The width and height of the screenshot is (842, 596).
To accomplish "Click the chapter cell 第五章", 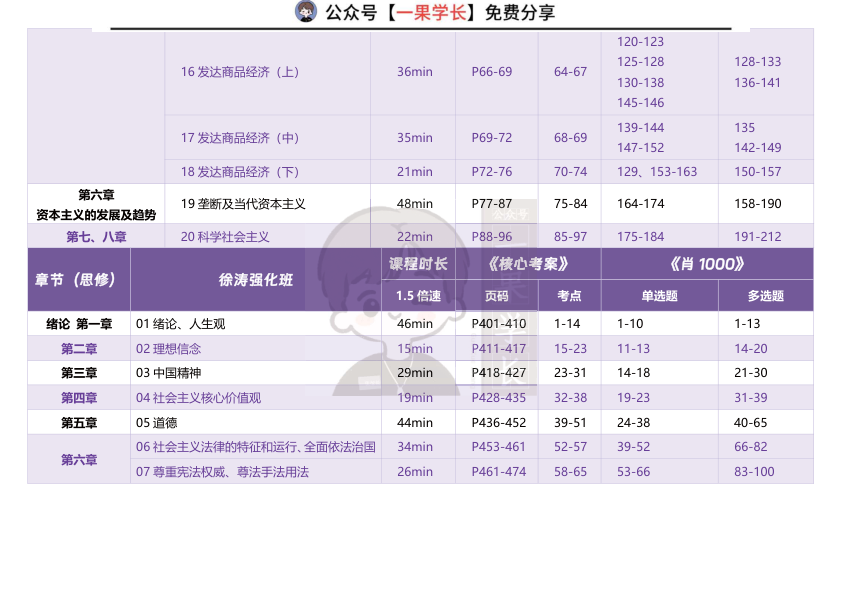I will point(79,423).
